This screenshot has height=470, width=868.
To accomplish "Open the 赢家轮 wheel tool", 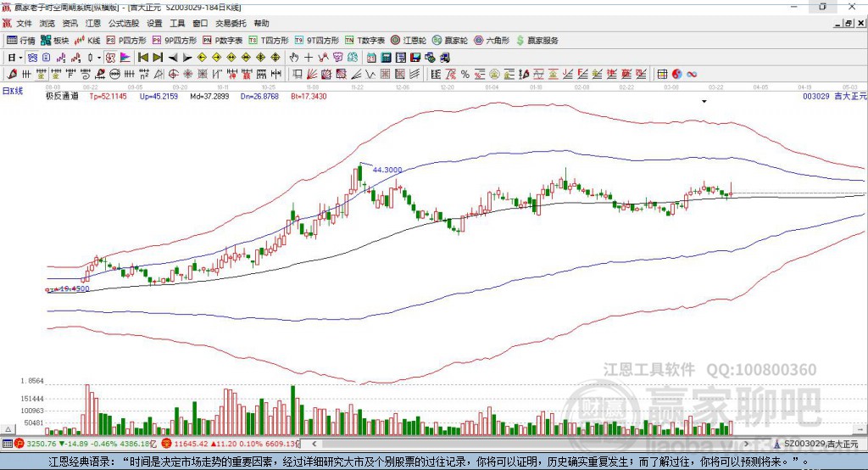I will coord(450,41).
